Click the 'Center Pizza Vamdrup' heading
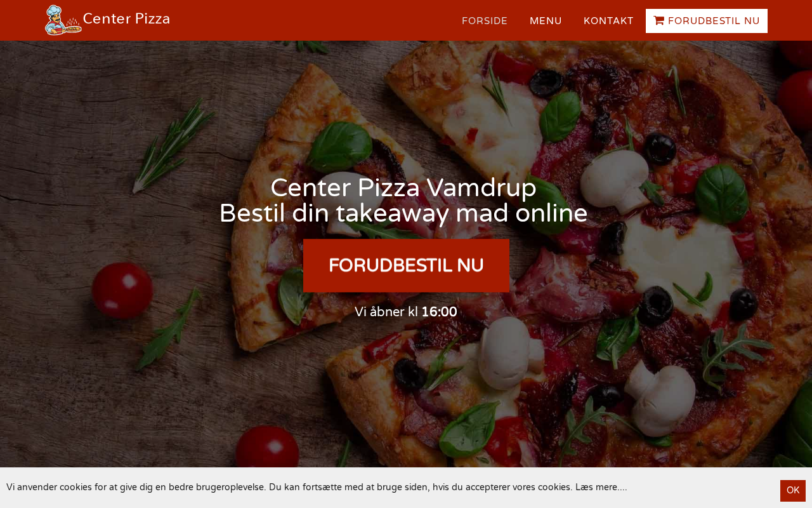 (x=403, y=187)
